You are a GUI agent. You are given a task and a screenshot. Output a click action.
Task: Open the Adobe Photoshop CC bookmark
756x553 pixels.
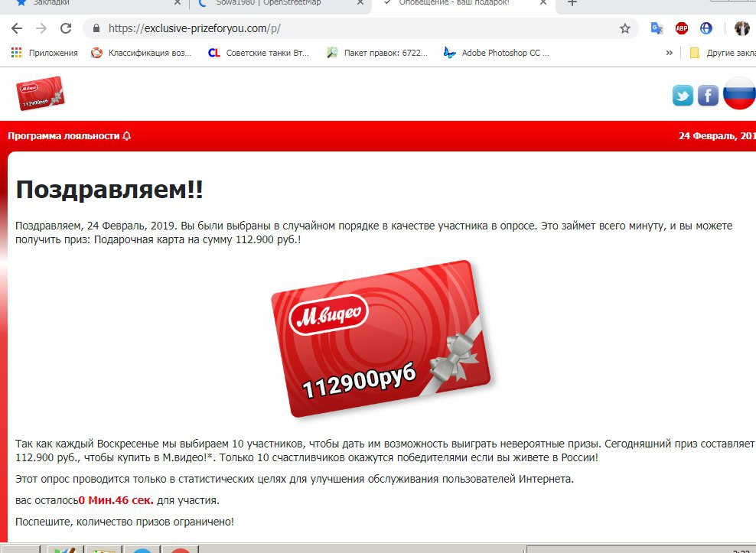[x=497, y=53]
